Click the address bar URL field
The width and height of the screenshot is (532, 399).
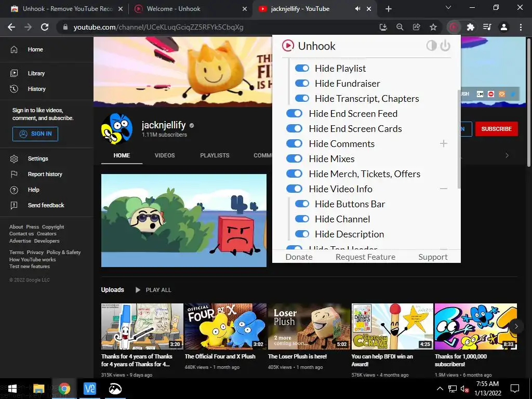pos(217,27)
